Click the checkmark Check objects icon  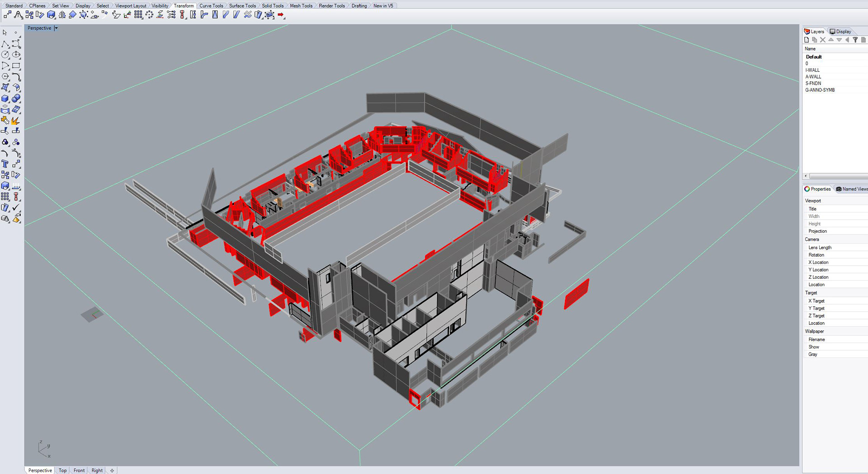[16, 207]
